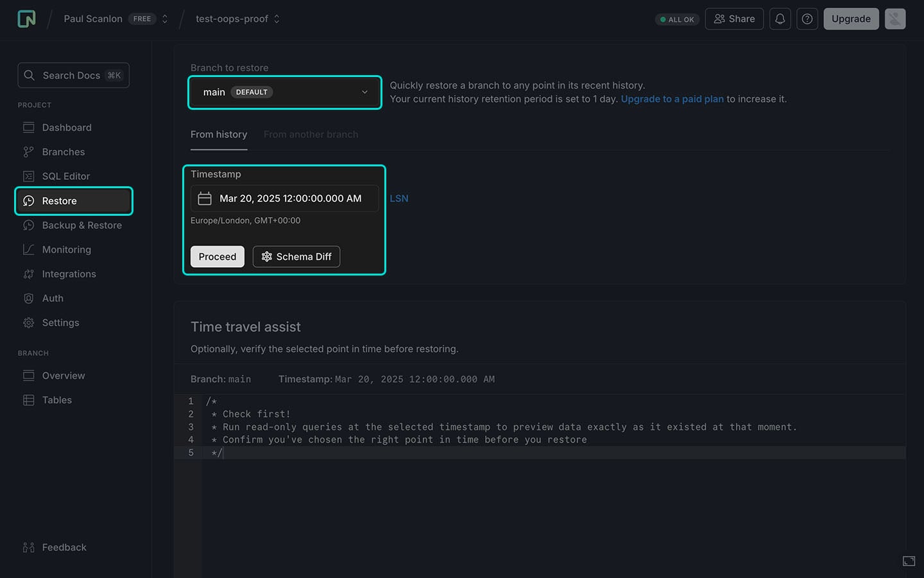
Task: Expand the editor with the fullscreen icon
Action: tap(909, 560)
